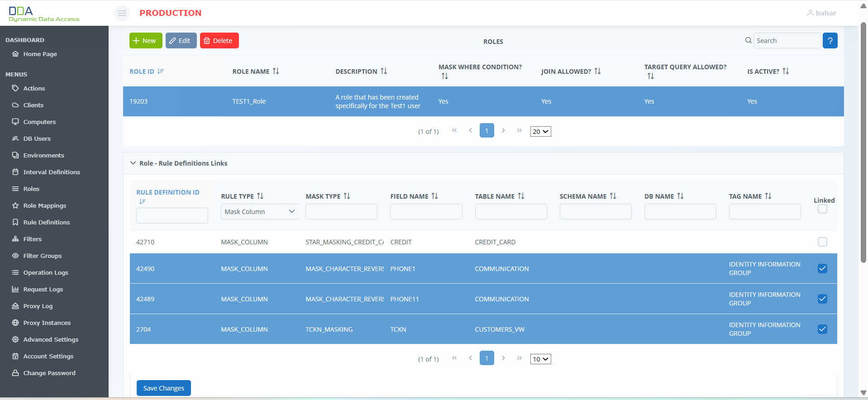Viewport: 868px width, 400px height.
Task: Click Save Changes button
Action: [x=164, y=388]
